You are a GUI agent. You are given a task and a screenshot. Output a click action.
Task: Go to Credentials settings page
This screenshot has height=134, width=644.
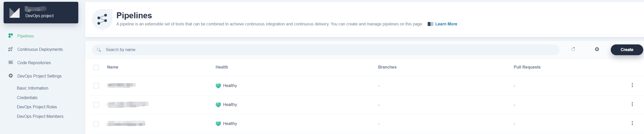[x=27, y=98]
